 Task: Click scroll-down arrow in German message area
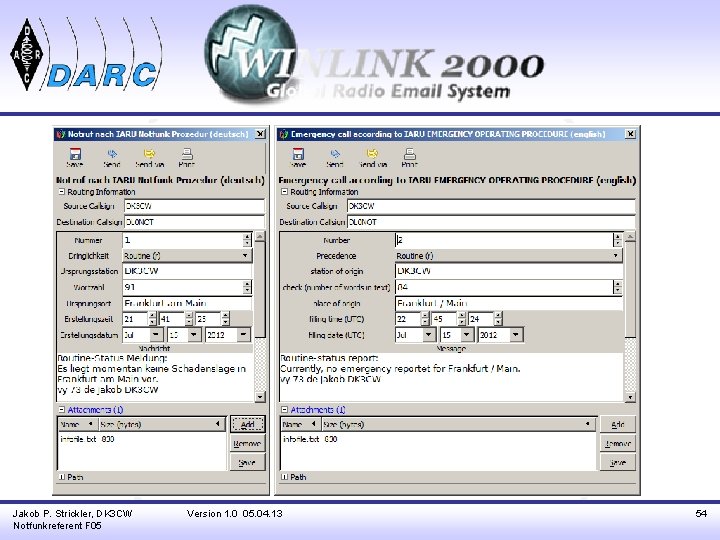[260, 397]
